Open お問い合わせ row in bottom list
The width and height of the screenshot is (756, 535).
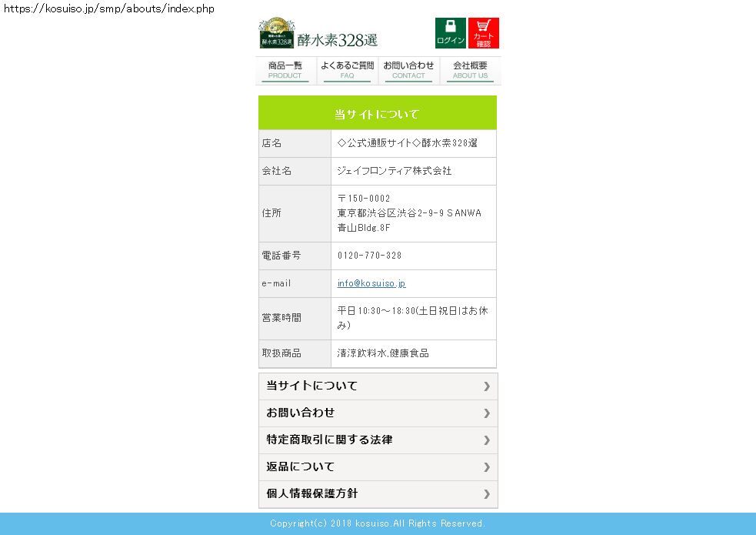click(378, 413)
